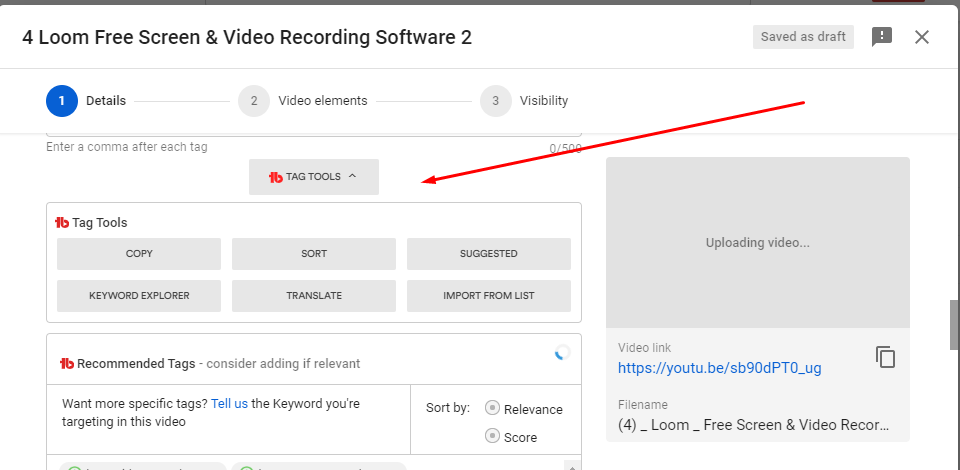
Task: Click the Uploading video preview area
Action: coord(758,242)
